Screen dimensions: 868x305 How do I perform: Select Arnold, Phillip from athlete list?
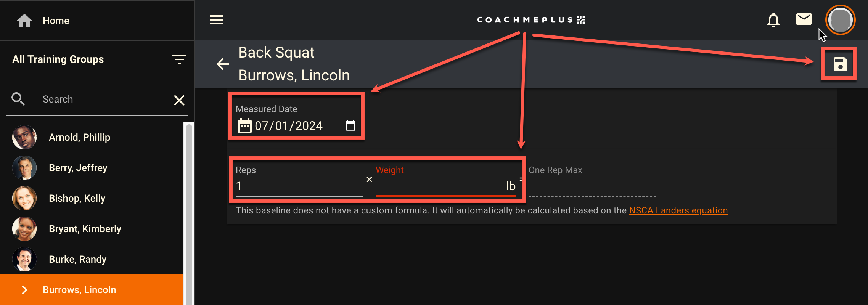coord(79,137)
